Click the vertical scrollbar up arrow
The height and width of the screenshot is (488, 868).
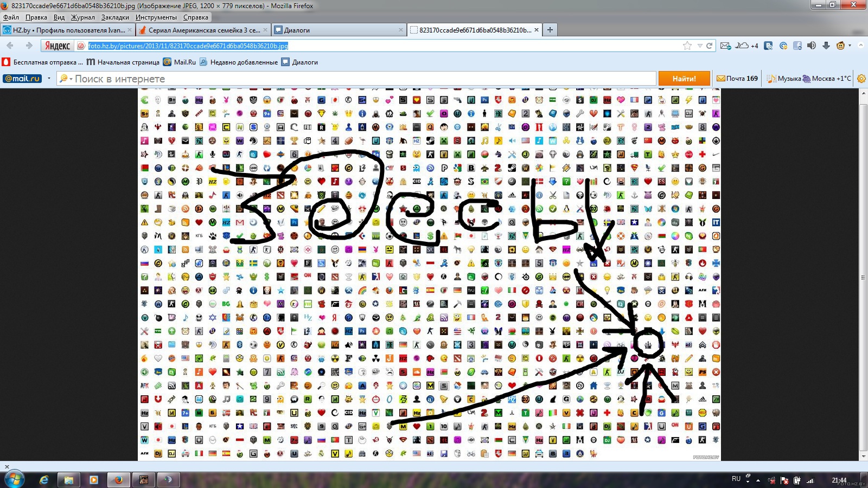tap(864, 93)
